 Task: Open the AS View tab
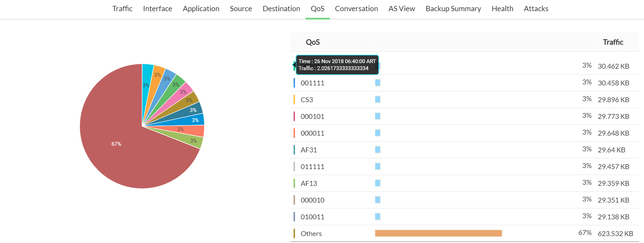[402, 9]
